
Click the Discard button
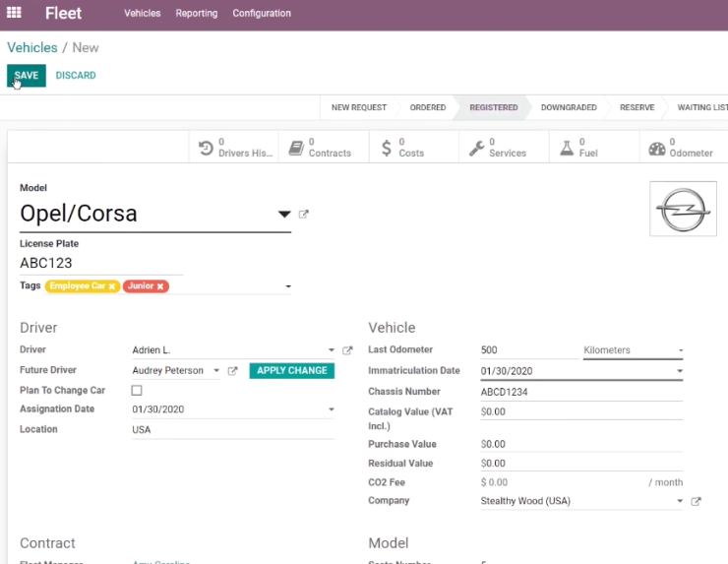point(76,76)
